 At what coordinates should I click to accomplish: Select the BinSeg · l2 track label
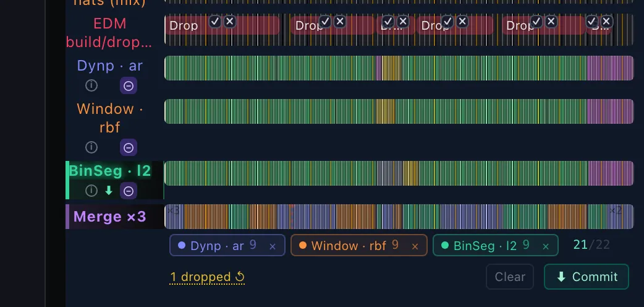[x=109, y=170]
